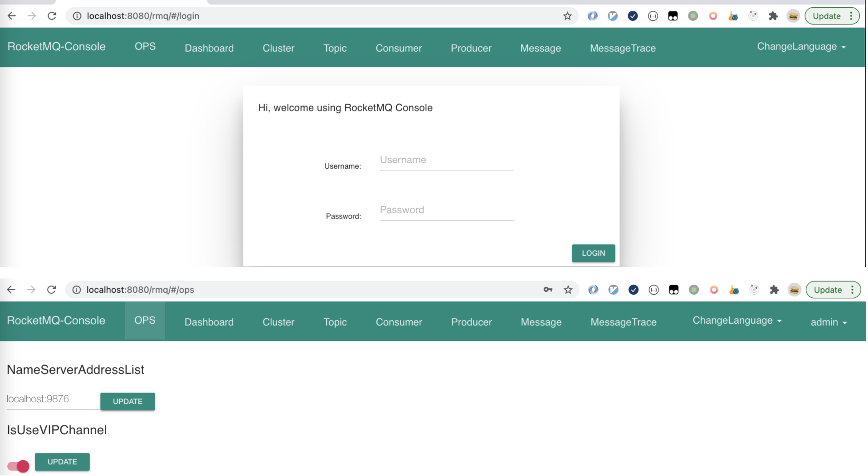Open MessageTrace on login page navbar
The height and width of the screenshot is (476, 868).
pos(623,48)
